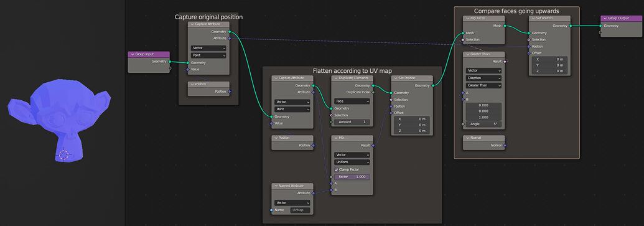Select the Set Position header in Flatten frame
644x226 pixels.
click(412, 78)
